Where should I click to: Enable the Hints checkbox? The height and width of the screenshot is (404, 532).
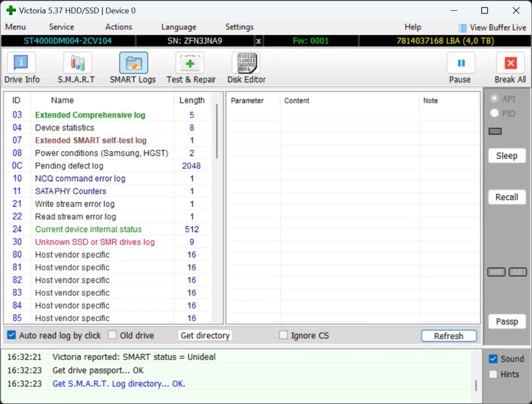coord(493,374)
